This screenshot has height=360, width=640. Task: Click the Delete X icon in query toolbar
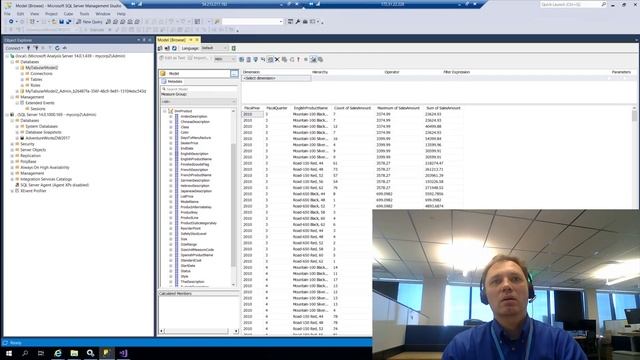pos(277,60)
